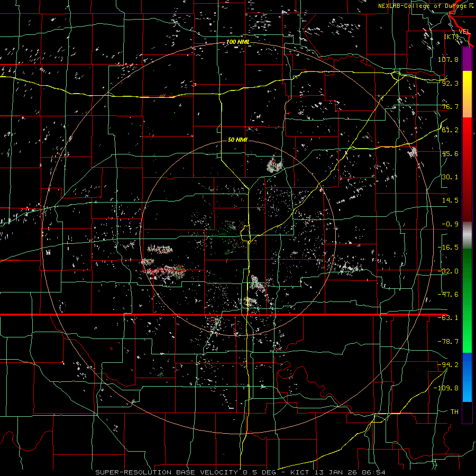Select the -47.6 velocity scale label
Viewport: 476px width, 476px height.
pyautogui.click(x=448, y=295)
